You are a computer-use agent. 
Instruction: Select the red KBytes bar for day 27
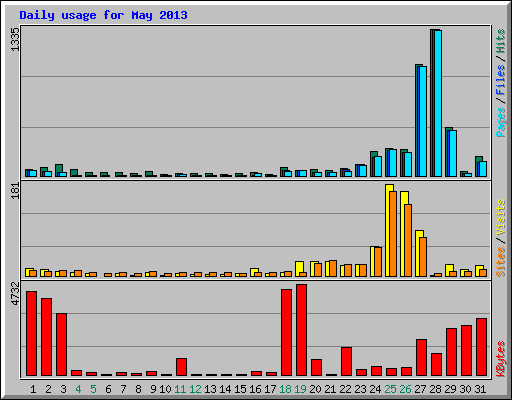click(421, 357)
